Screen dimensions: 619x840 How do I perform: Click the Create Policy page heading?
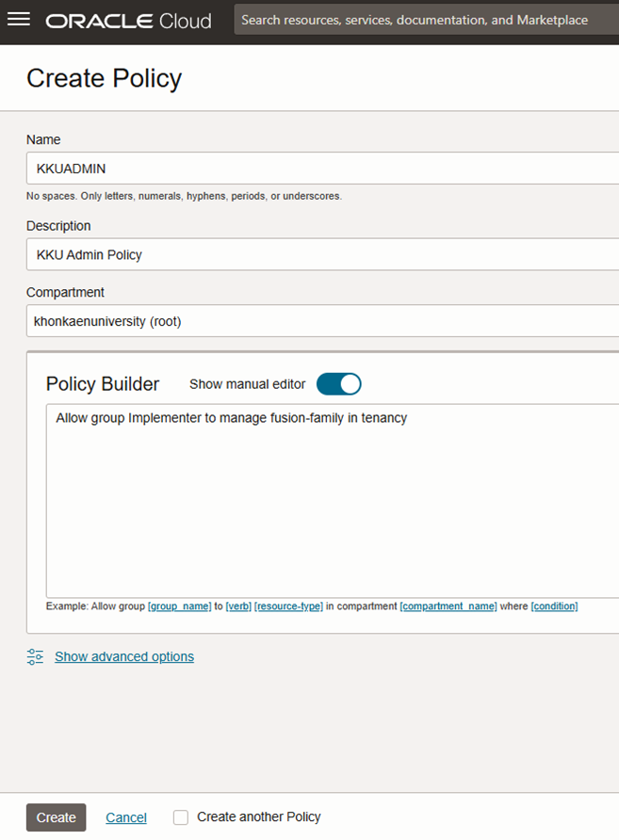104,79
